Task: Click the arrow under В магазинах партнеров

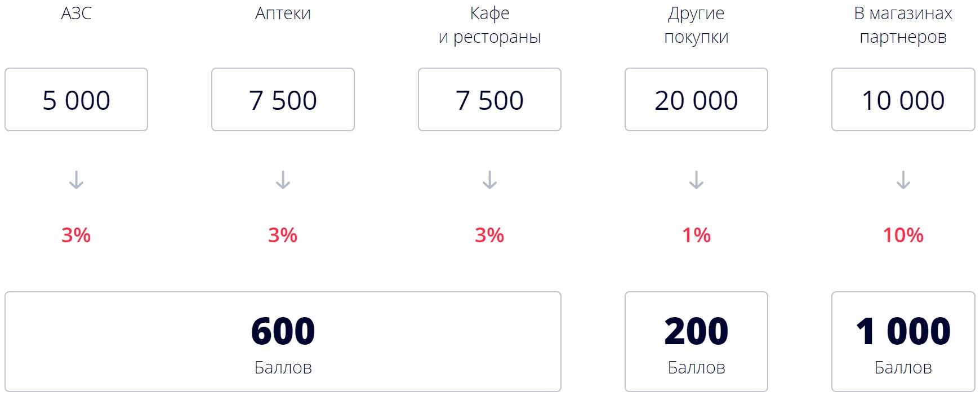Action: coord(903,180)
